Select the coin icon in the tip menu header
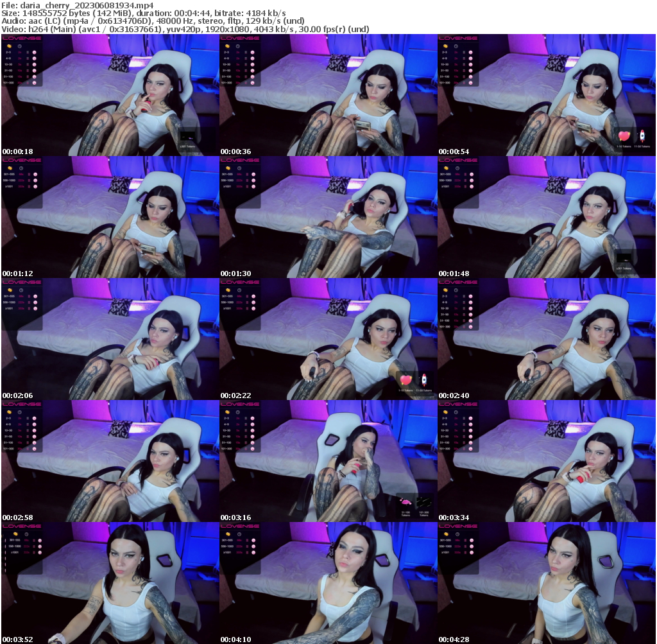Screen dimensions: 657x644 [x=9, y=46]
